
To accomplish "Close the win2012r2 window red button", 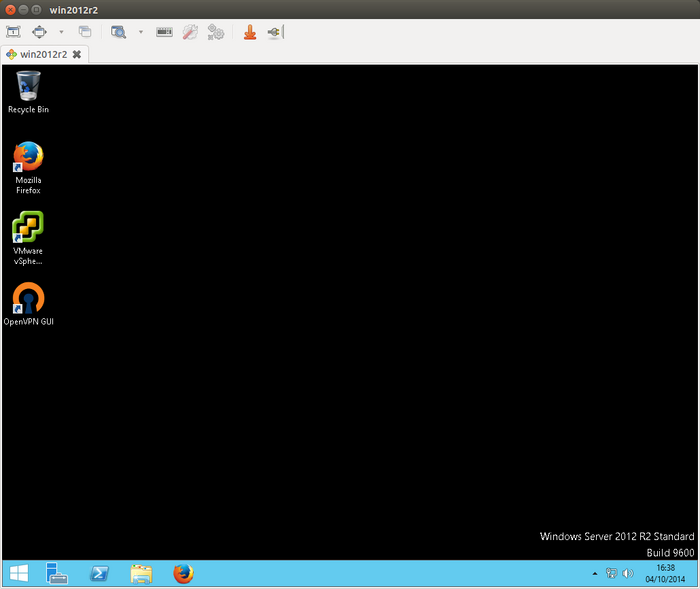I will point(10,9).
